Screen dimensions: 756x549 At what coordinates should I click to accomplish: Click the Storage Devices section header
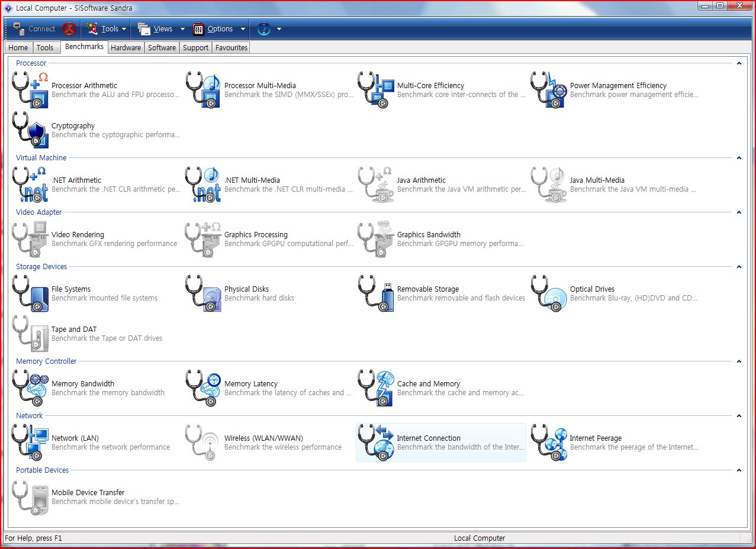pos(41,267)
